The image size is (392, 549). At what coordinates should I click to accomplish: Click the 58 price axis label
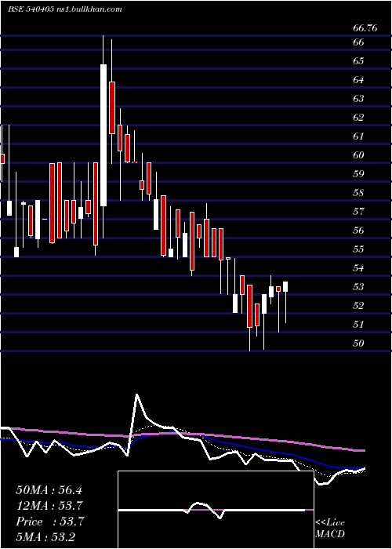(x=359, y=193)
